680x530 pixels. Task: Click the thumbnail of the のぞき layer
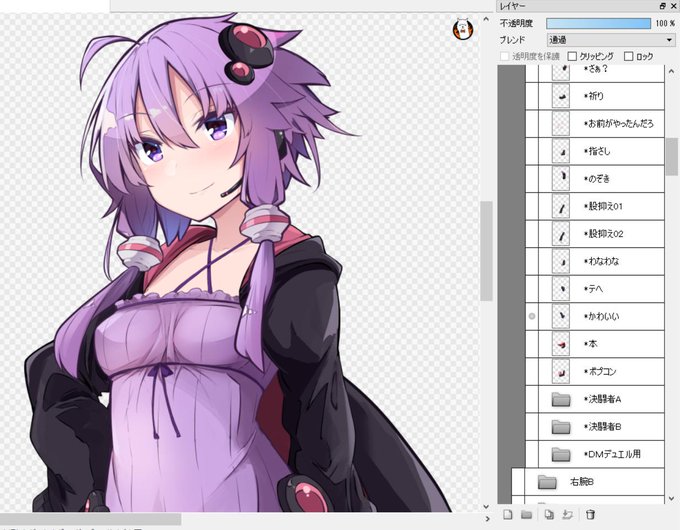tap(561, 179)
